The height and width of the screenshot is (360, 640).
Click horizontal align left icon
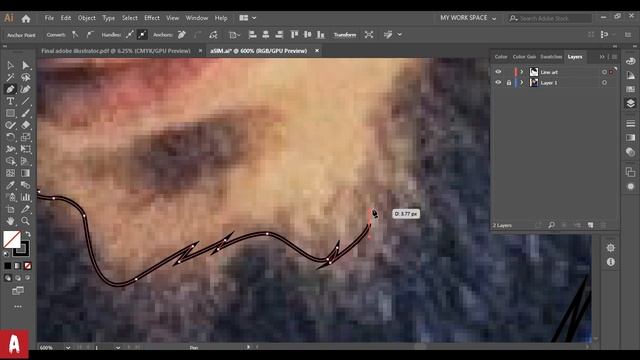click(x=252, y=35)
